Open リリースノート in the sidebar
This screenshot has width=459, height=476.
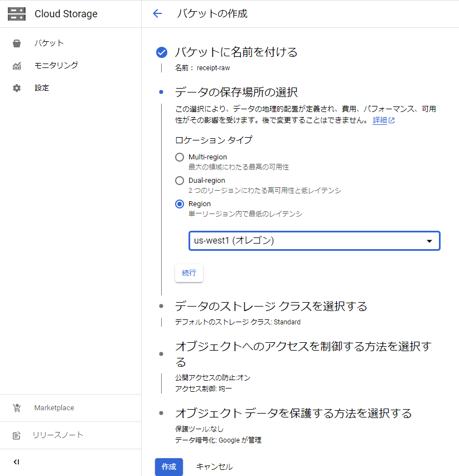pos(57,435)
